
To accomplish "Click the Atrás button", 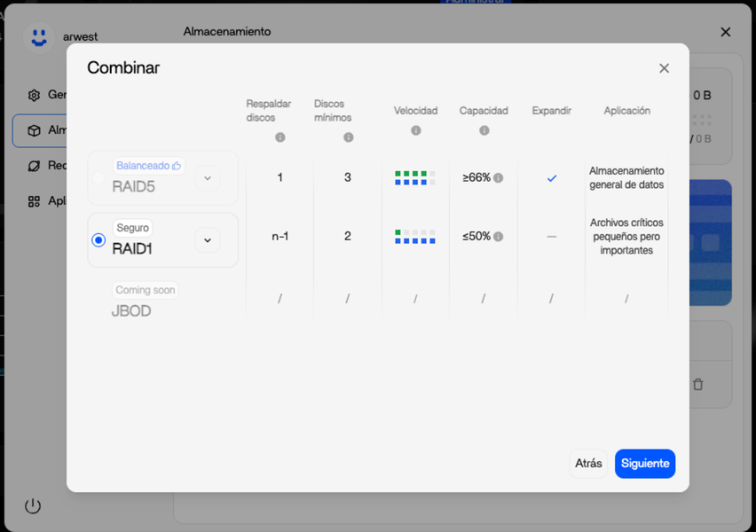I will click(x=587, y=464).
